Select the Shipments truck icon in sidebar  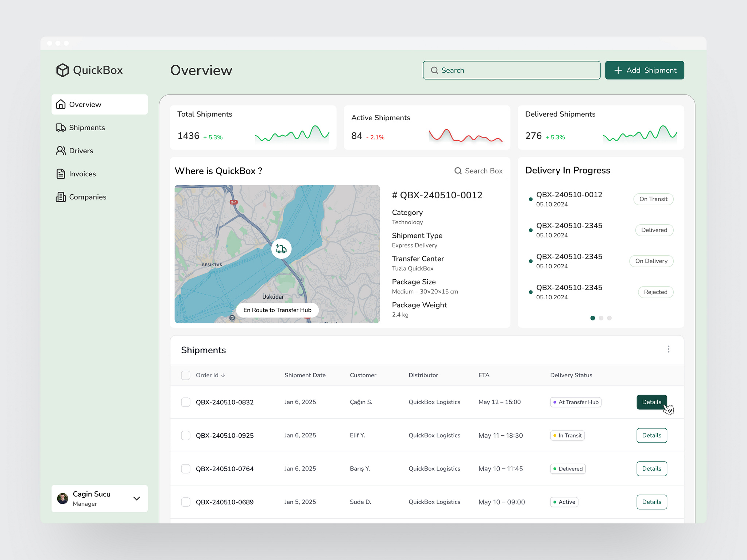[61, 127]
